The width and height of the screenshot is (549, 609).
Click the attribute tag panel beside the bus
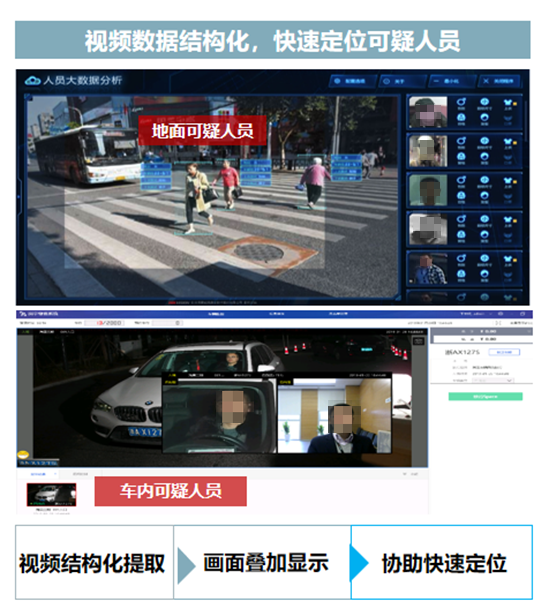[x=156, y=177]
